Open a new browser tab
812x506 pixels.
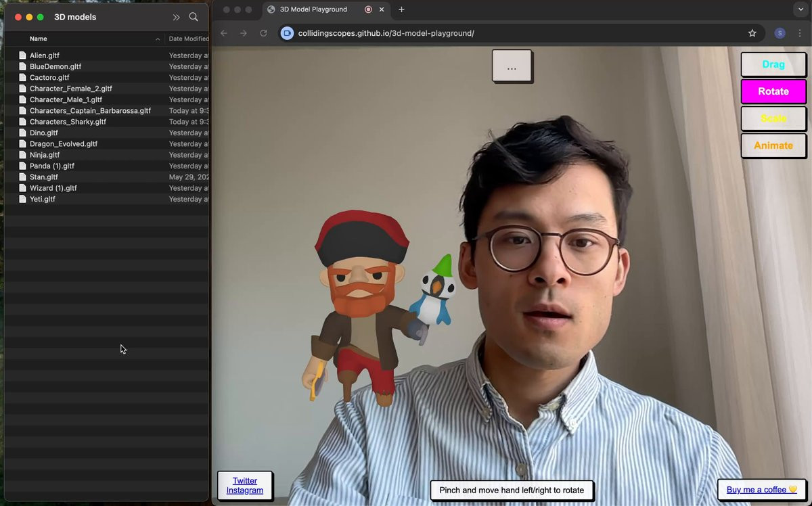pyautogui.click(x=401, y=9)
